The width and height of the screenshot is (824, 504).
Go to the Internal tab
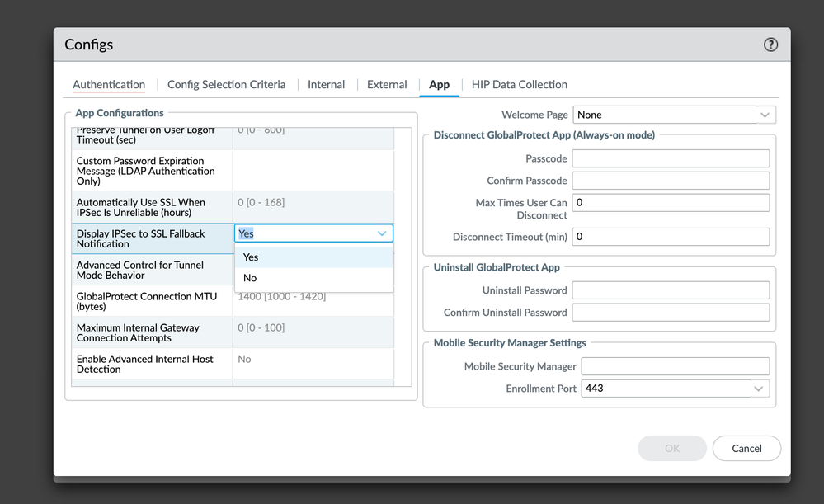click(x=326, y=84)
